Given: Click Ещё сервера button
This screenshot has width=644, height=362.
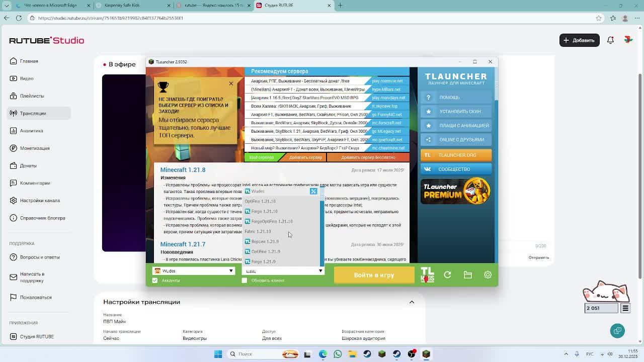Looking at the screenshot, I should click(262, 157).
